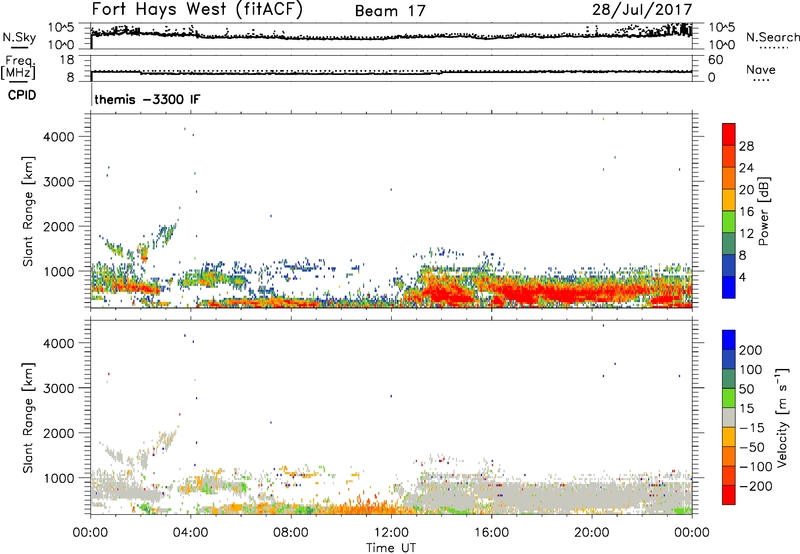
Task: Click the grey velocity band near 18:00
Action: click(x=541, y=495)
